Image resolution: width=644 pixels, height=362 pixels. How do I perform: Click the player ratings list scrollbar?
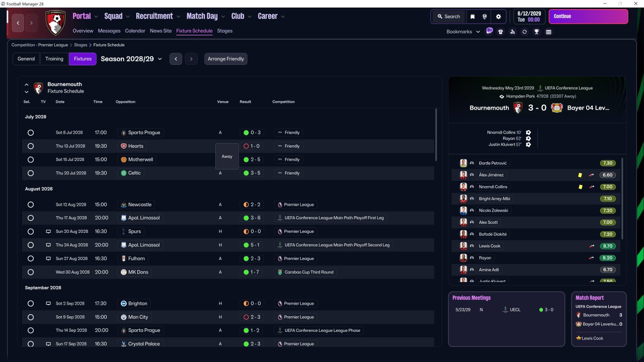623,199
